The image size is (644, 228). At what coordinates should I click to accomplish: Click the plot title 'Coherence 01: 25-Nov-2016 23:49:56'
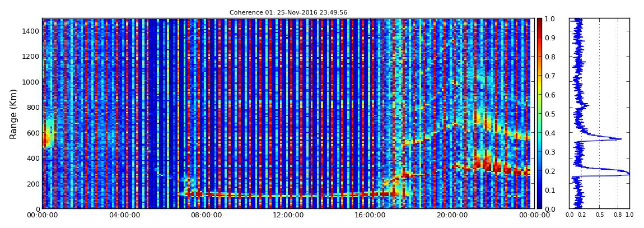coord(288,13)
